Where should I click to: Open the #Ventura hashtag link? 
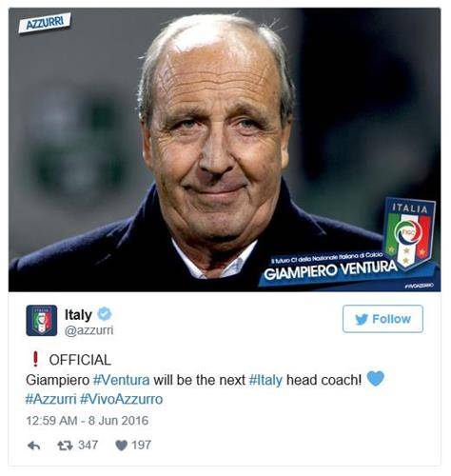tap(122, 380)
